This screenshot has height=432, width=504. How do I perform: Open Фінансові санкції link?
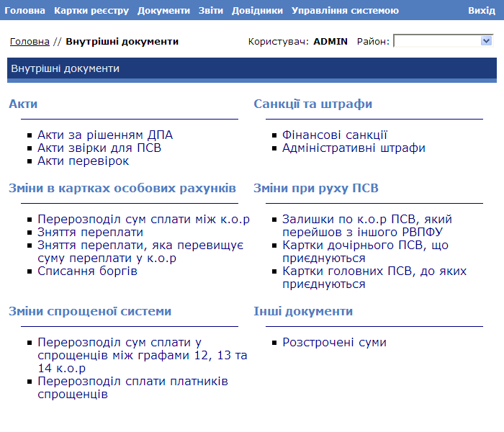click(335, 135)
